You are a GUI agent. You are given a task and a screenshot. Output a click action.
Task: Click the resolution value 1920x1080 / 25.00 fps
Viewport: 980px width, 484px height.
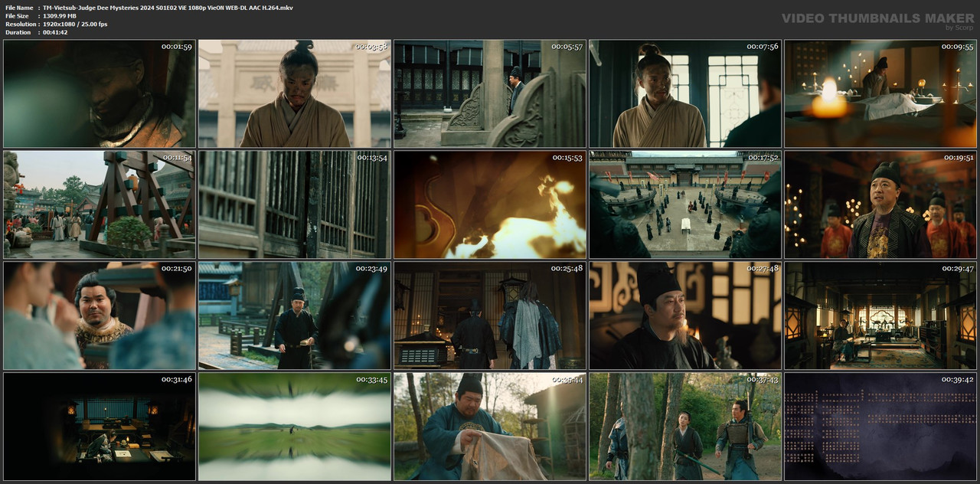(x=75, y=25)
